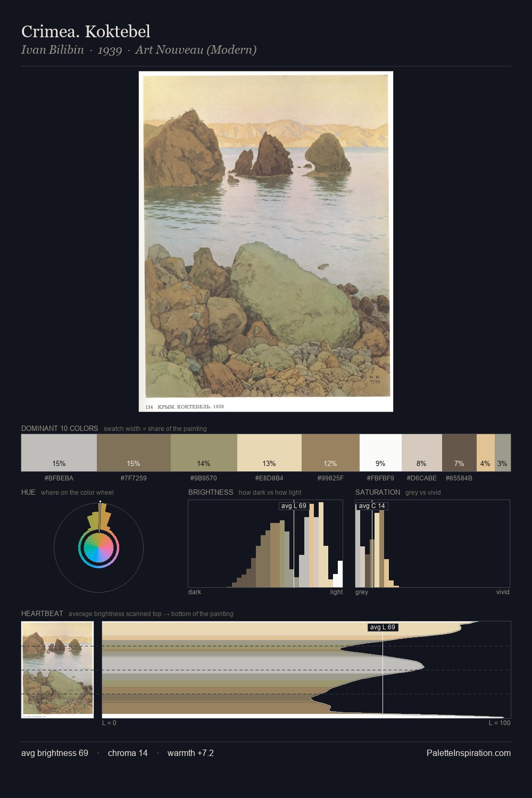Click the 'L = 0' axis label

(109, 723)
